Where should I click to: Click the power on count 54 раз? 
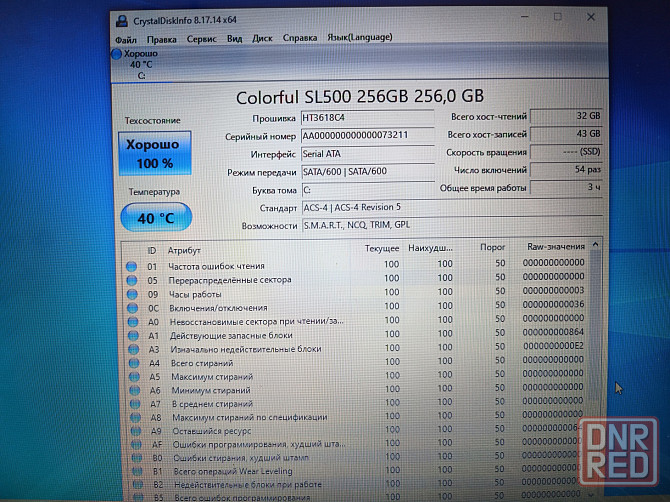pos(566,170)
